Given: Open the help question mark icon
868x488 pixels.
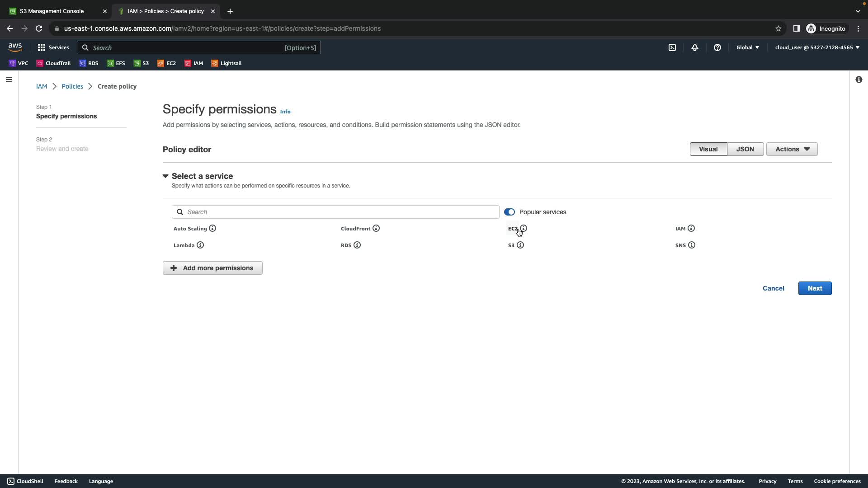Looking at the screenshot, I should (717, 47).
